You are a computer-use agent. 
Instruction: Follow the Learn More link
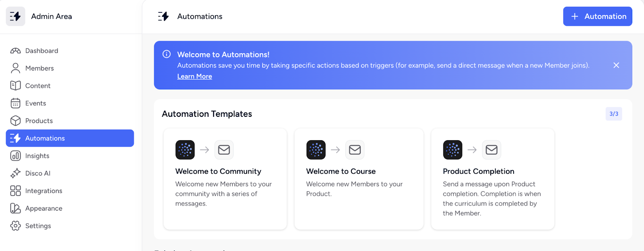coord(194,77)
